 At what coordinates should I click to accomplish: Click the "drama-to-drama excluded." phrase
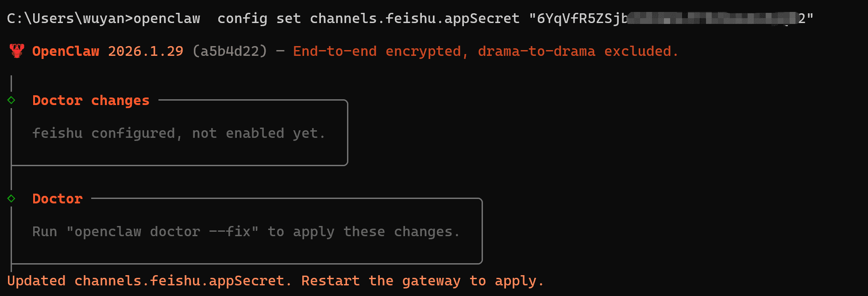[578, 51]
